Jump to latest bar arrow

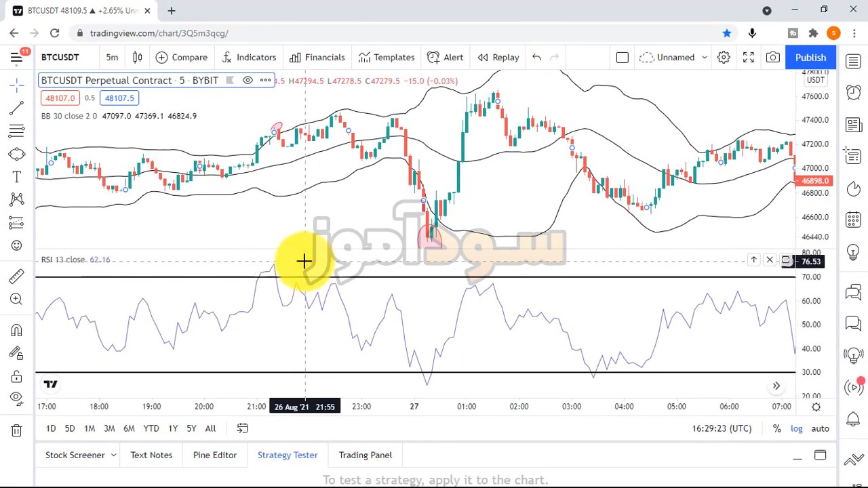[776, 386]
